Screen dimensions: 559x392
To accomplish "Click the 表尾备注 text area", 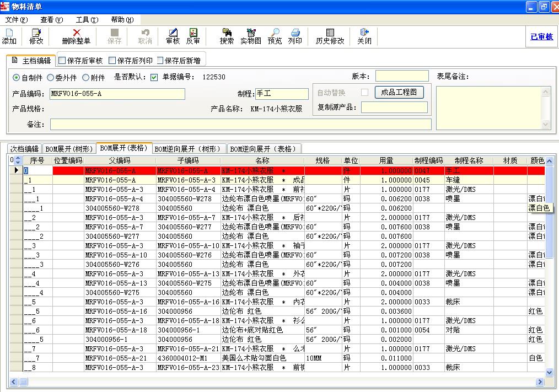I will (489, 108).
